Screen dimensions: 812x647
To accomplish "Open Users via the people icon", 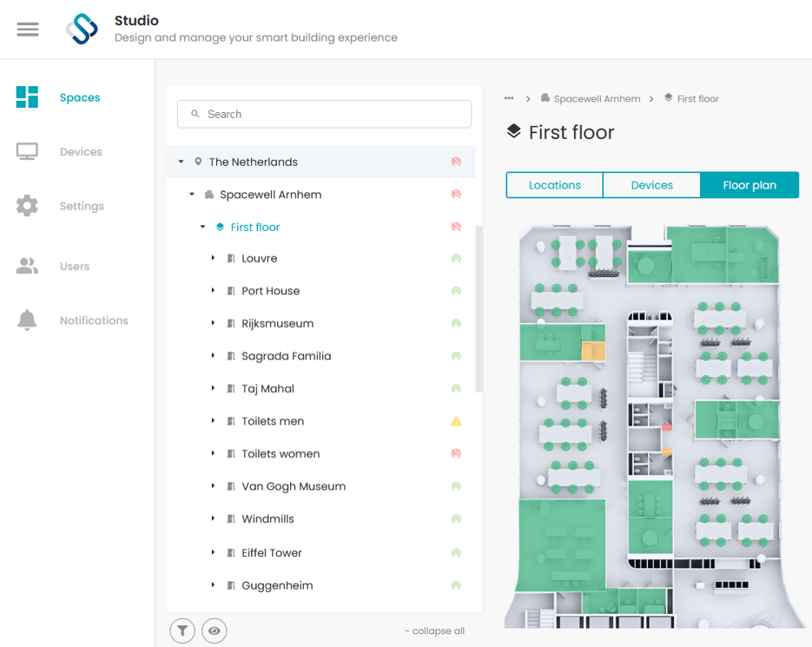I will (x=27, y=266).
